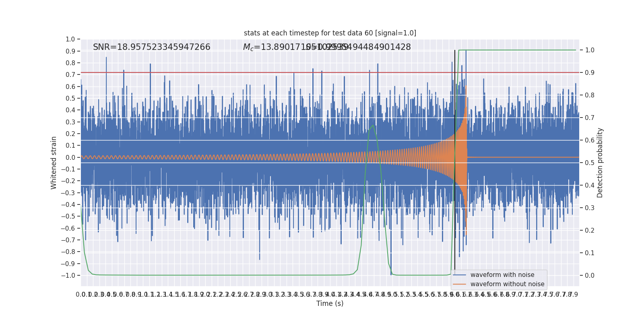Image resolution: width=644 pixels, height=322 pixels.
Task: Click 0.2 tick on Detection probability axis
Action: pos(590,231)
